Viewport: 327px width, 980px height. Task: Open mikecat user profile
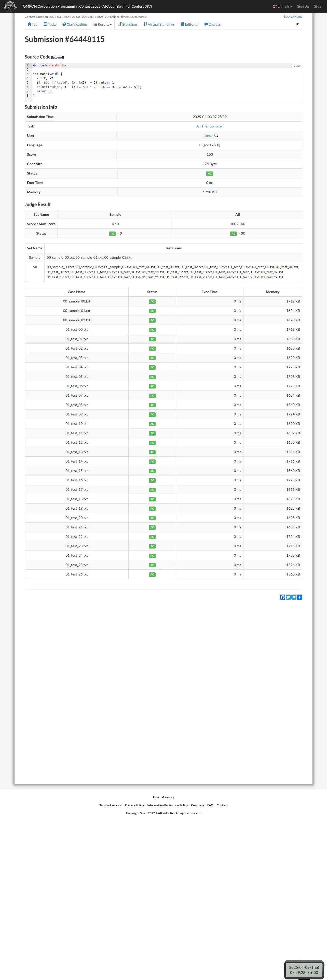click(x=208, y=136)
